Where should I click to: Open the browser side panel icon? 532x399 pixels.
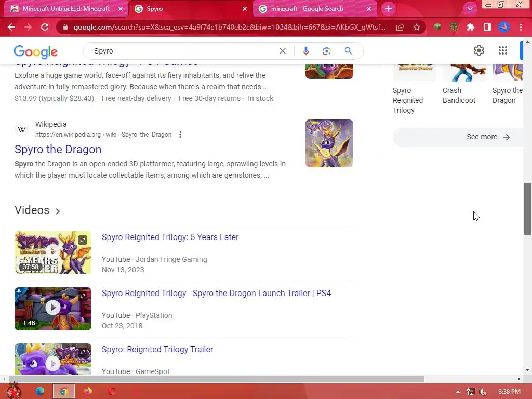click(487, 27)
